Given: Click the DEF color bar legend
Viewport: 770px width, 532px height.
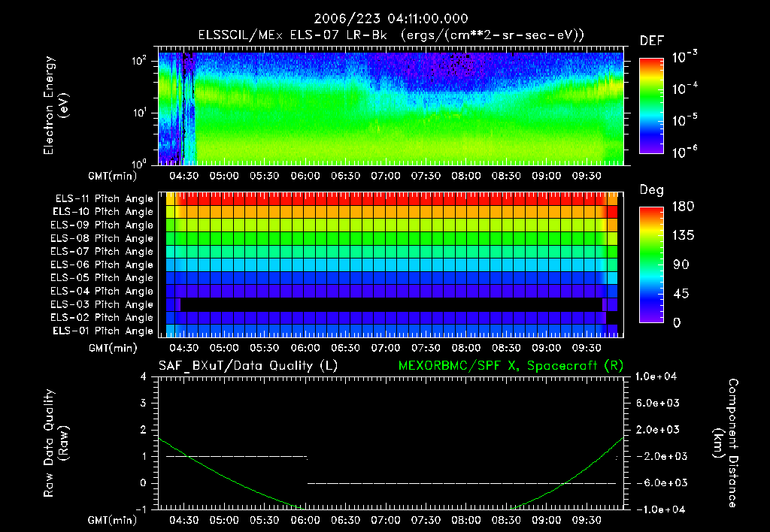Looking at the screenshot, I should pyautogui.click(x=651, y=106).
